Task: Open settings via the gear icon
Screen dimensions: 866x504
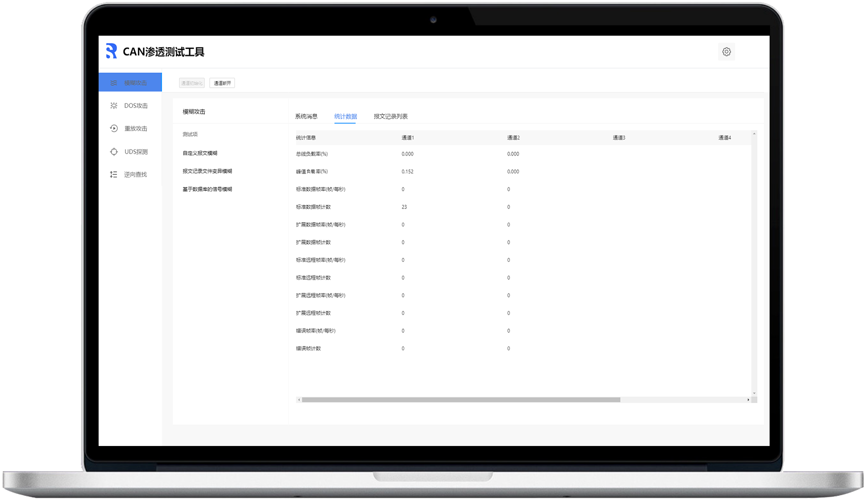Action: click(x=726, y=52)
